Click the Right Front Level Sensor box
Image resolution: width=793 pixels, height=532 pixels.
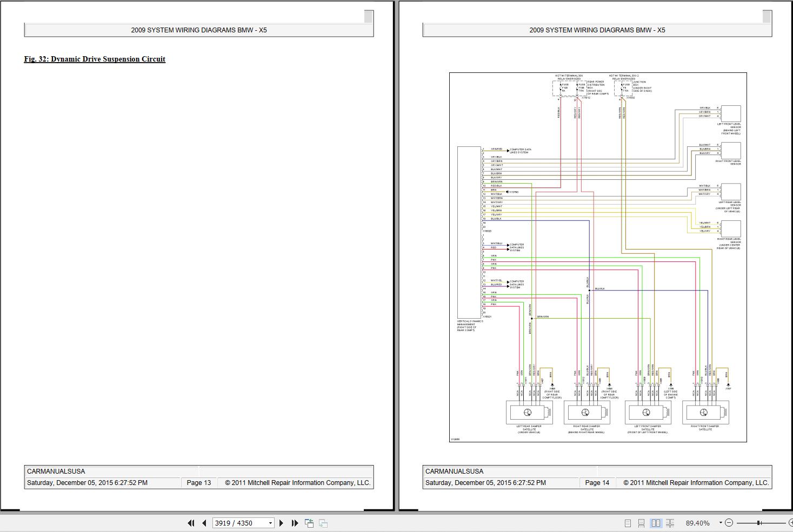pos(731,150)
